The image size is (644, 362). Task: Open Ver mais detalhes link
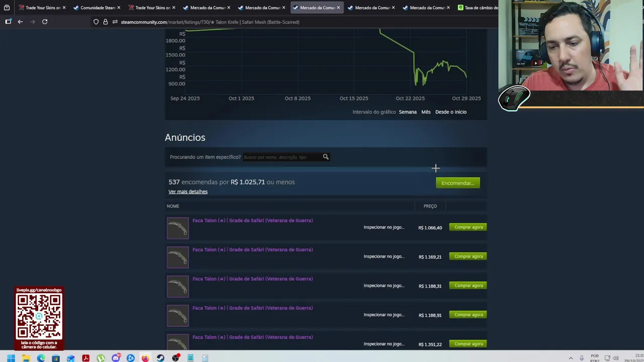[x=188, y=192]
